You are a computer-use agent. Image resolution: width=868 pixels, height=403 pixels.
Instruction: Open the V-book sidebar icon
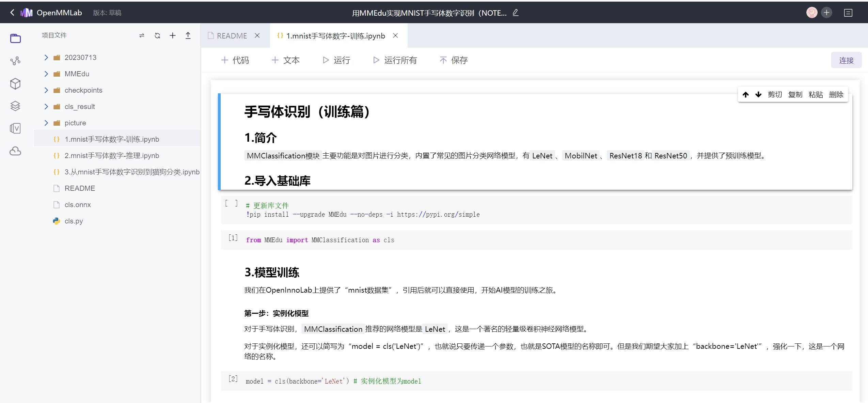pos(15,128)
